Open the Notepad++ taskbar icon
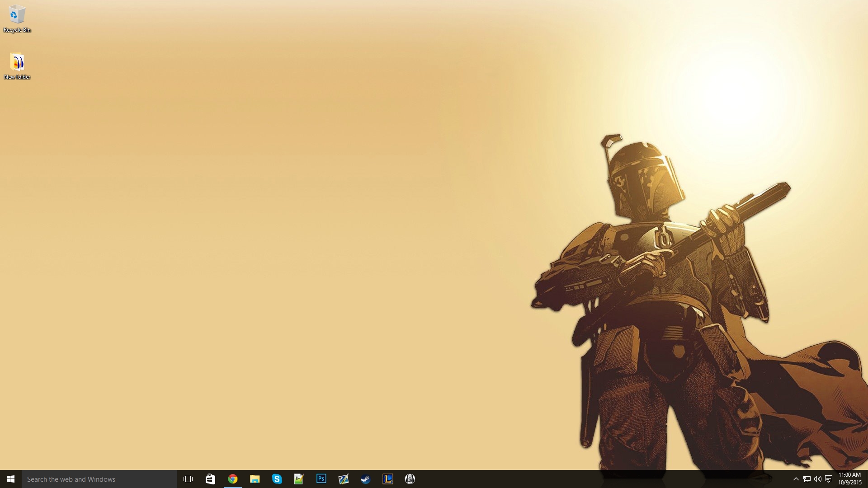Viewport: 868px width, 488px height. click(299, 479)
